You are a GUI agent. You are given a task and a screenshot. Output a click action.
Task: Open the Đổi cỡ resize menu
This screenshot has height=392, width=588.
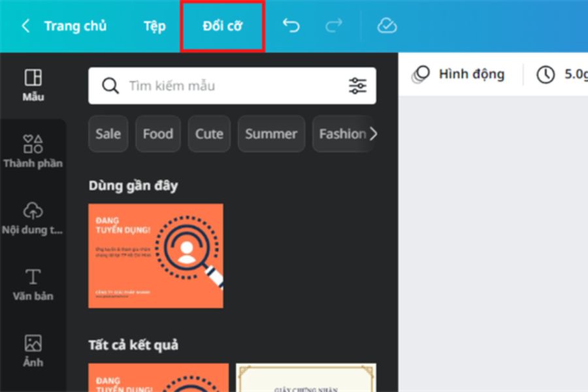coord(222,26)
